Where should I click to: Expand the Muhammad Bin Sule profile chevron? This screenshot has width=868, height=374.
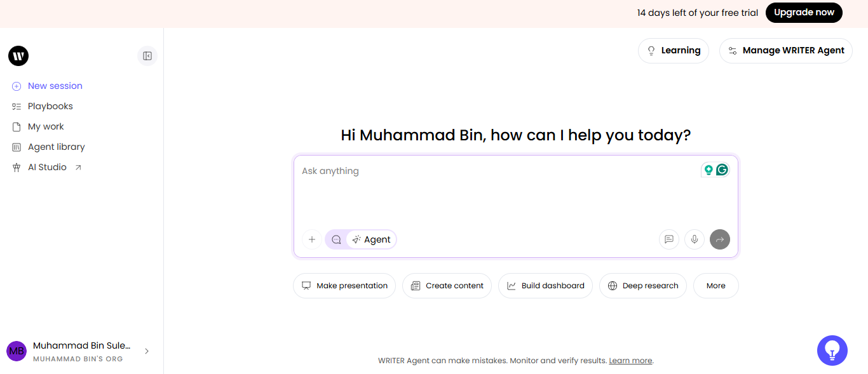(x=147, y=351)
